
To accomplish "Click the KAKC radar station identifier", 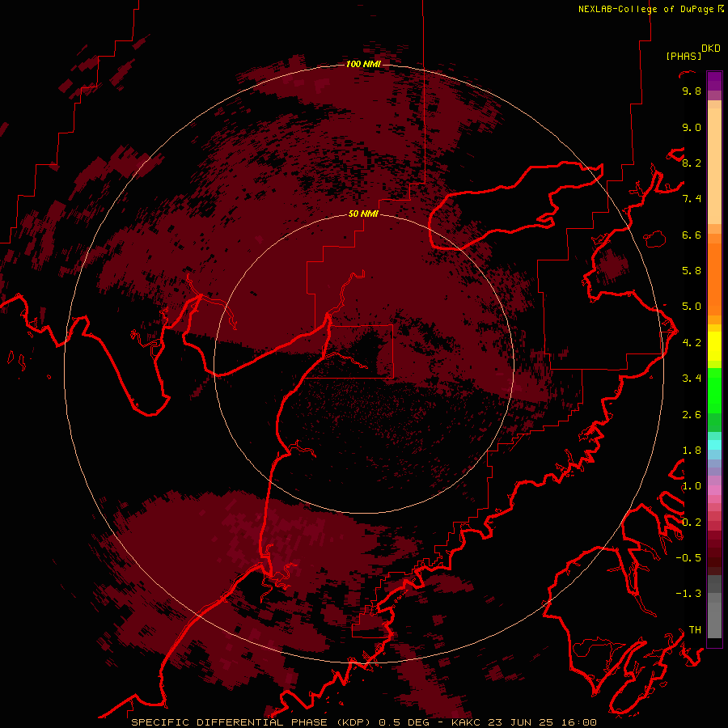I will tap(468, 722).
